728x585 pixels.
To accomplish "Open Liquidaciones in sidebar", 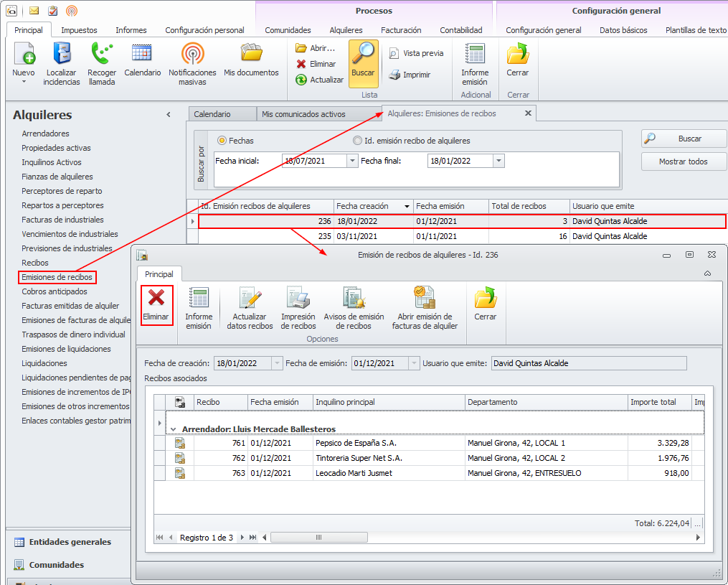I will pos(44,363).
